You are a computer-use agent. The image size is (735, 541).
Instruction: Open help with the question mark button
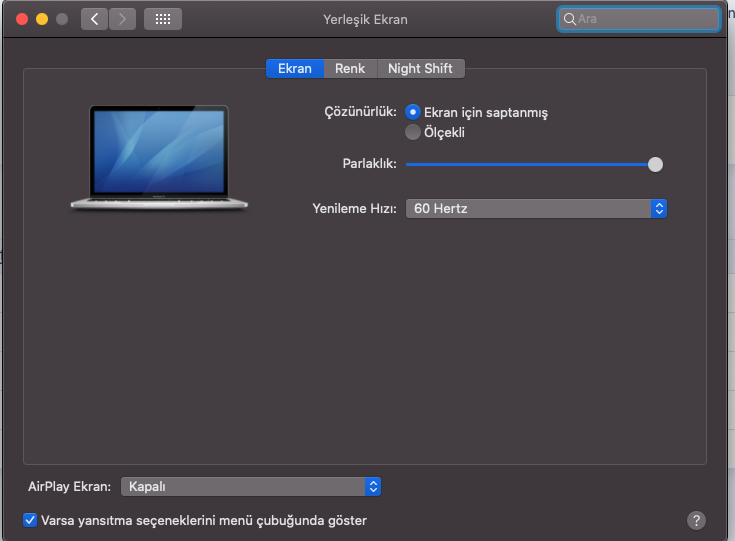697,520
